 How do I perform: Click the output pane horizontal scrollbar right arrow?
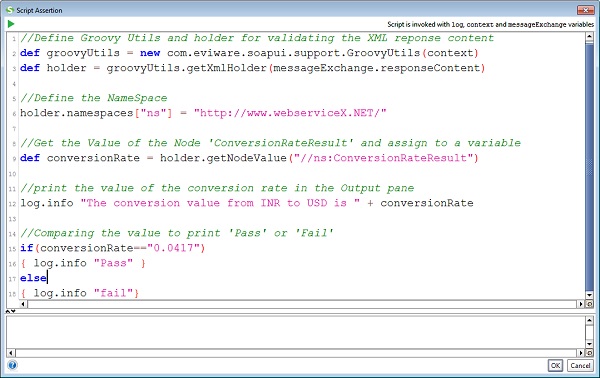581,353
